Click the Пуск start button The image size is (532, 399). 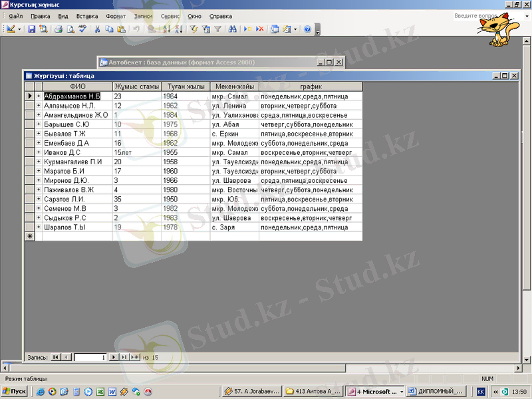click(x=15, y=392)
